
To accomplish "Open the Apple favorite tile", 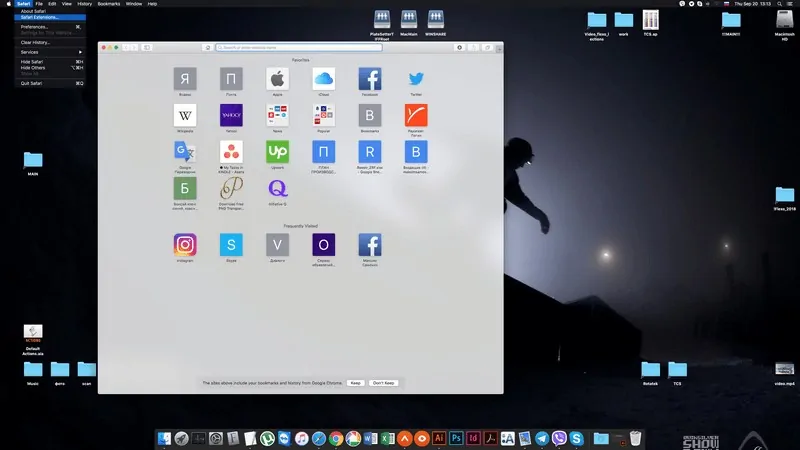I will pos(277,79).
